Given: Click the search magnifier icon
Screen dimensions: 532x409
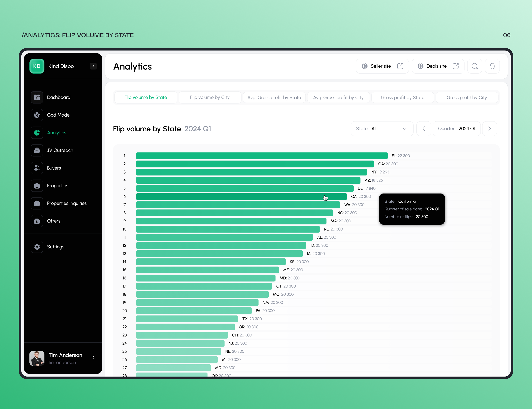Looking at the screenshot, I should [474, 66].
